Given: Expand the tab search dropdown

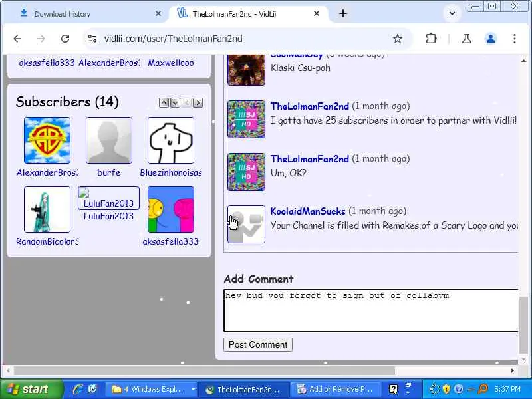Looking at the screenshot, I should (x=452, y=13).
